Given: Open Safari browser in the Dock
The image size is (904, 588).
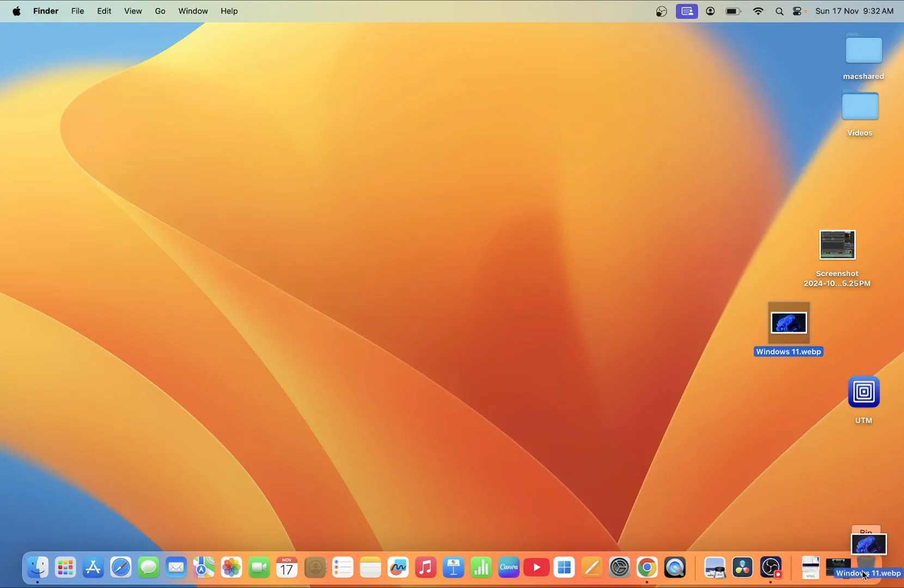Looking at the screenshot, I should [121, 568].
